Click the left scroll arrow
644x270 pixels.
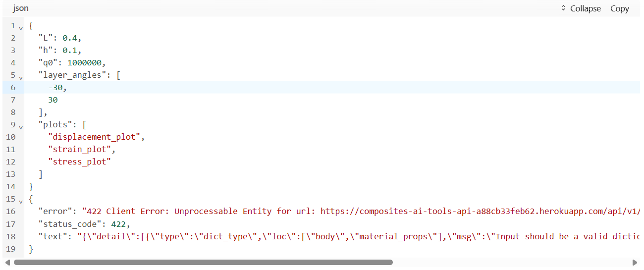tap(7, 262)
